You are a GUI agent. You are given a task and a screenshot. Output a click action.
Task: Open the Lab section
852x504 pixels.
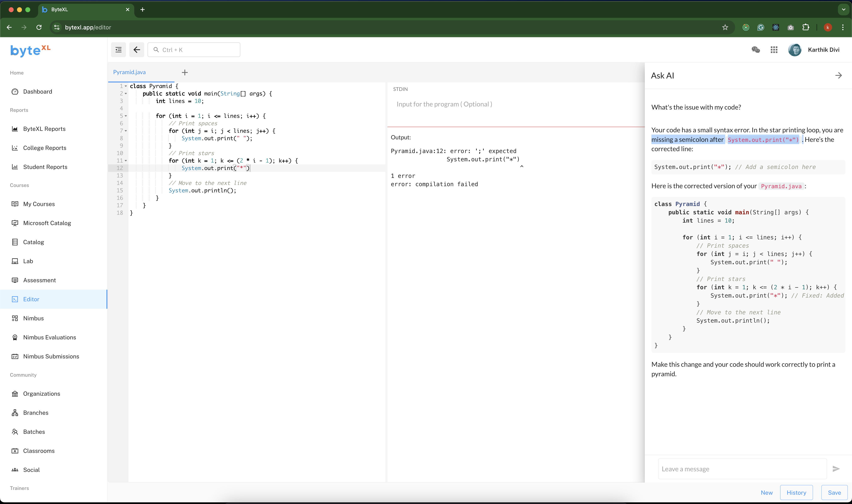pos(28,261)
